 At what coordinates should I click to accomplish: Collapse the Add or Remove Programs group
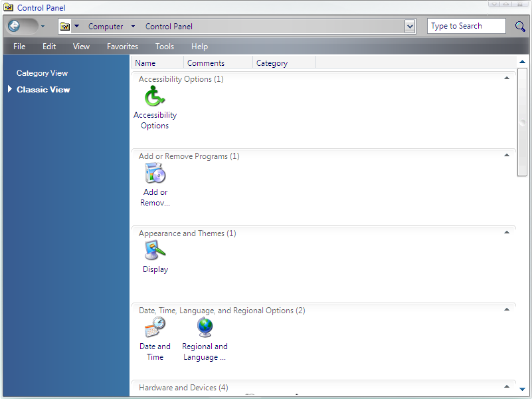click(507, 155)
